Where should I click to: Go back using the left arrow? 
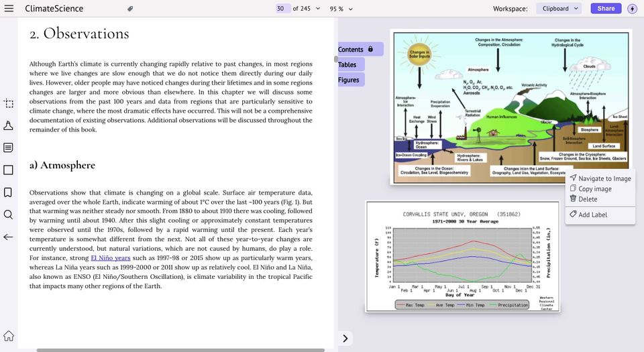click(x=8, y=237)
